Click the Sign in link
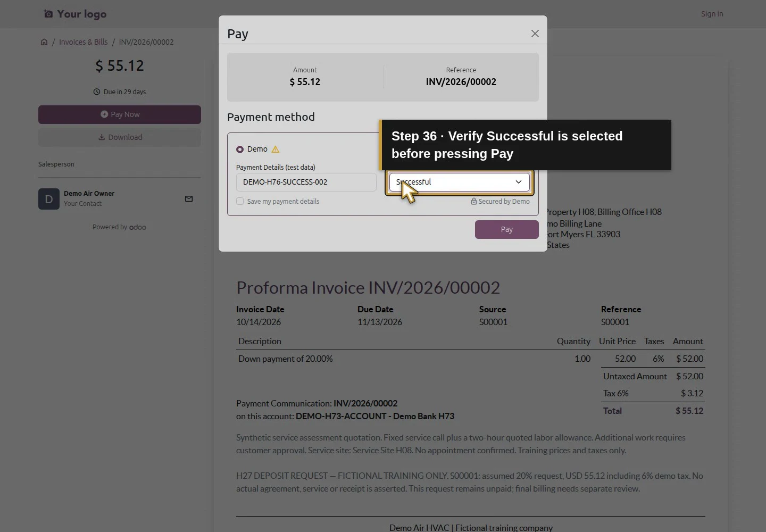This screenshot has height=532, width=766. (712, 14)
